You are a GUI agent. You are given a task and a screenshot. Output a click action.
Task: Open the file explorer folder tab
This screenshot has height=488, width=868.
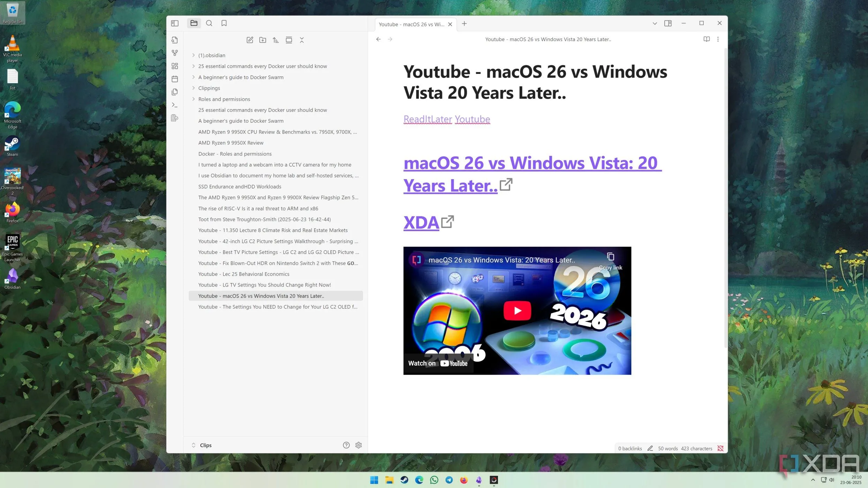[x=194, y=23]
